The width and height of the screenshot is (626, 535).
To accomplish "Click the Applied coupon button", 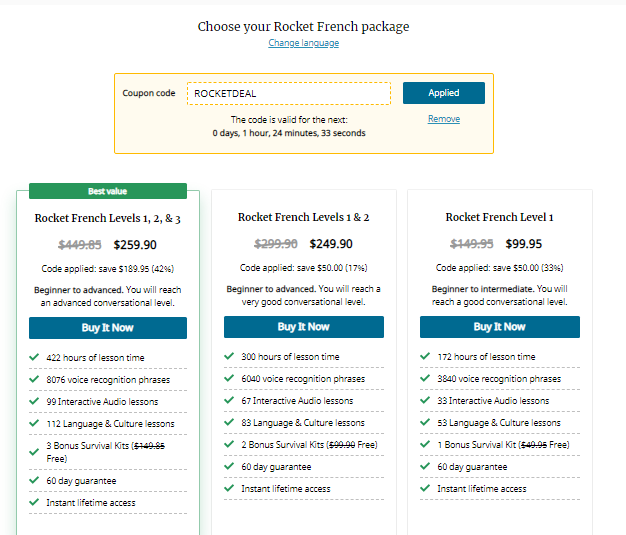I will 443,93.
